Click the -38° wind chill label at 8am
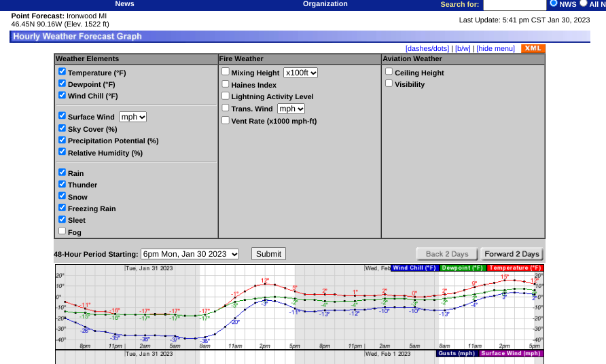The image size is (606, 364). pos(205,341)
